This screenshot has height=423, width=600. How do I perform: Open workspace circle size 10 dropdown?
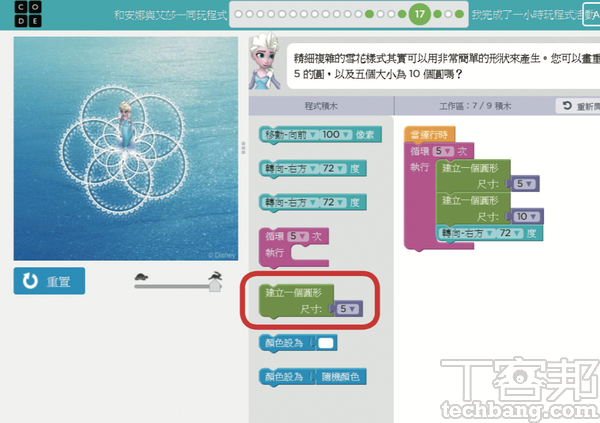tap(526, 217)
